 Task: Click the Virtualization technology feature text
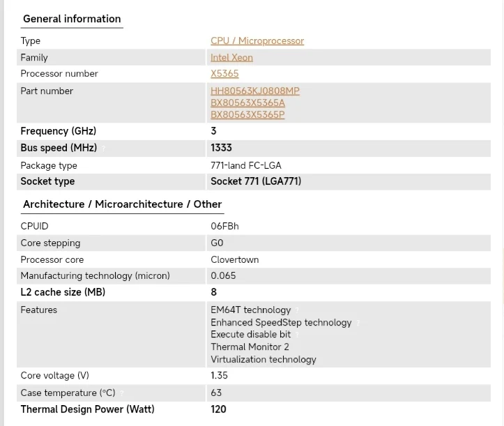[264, 360]
